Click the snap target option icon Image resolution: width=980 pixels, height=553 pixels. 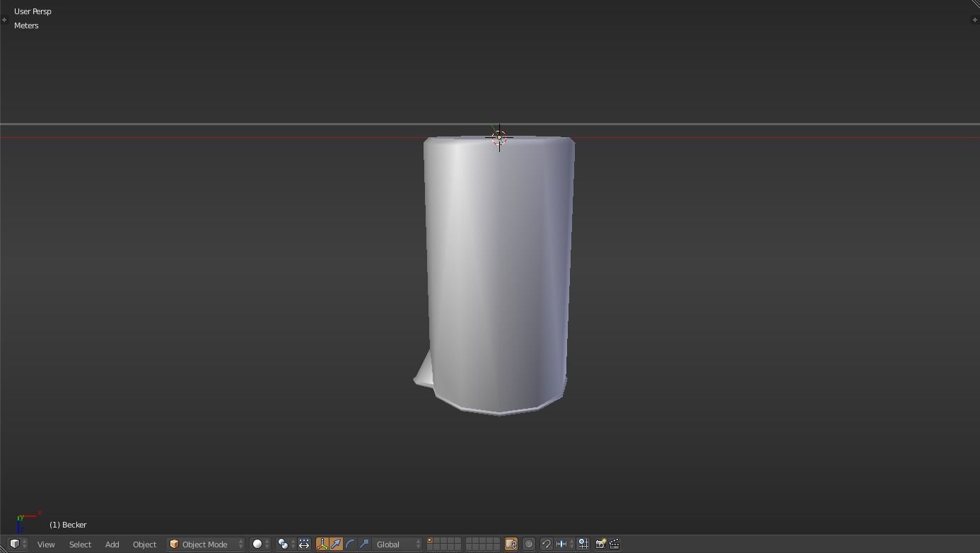(x=583, y=544)
